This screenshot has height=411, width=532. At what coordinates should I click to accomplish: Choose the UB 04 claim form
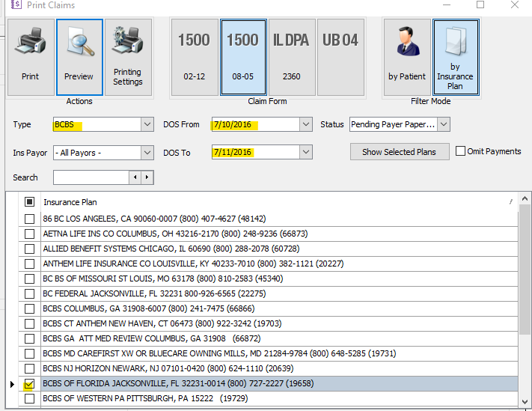click(x=340, y=57)
